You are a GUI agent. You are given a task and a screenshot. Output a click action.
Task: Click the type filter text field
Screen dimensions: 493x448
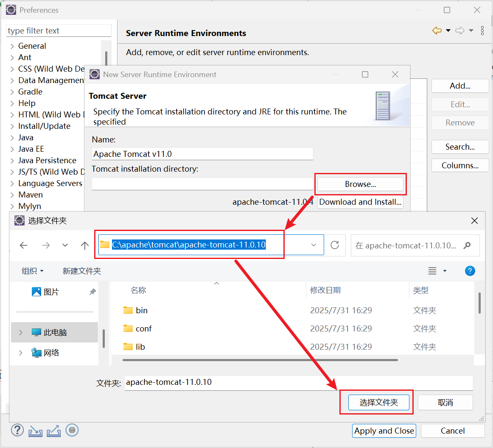(59, 31)
